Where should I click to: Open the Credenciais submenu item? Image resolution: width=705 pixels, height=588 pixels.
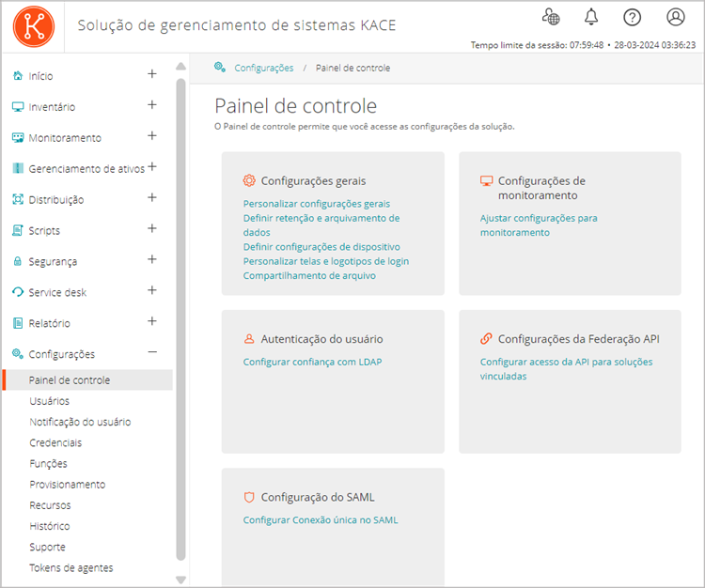pyautogui.click(x=55, y=443)
